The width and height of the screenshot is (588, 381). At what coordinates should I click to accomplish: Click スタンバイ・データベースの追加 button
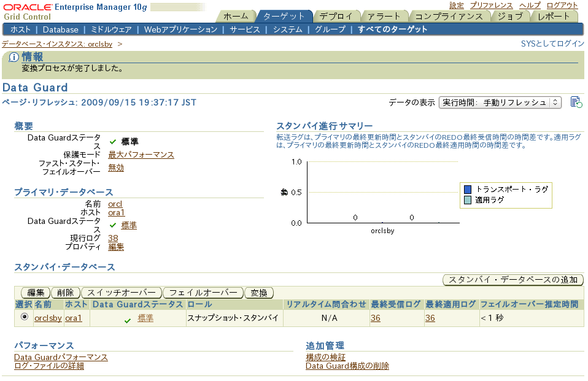513,280
